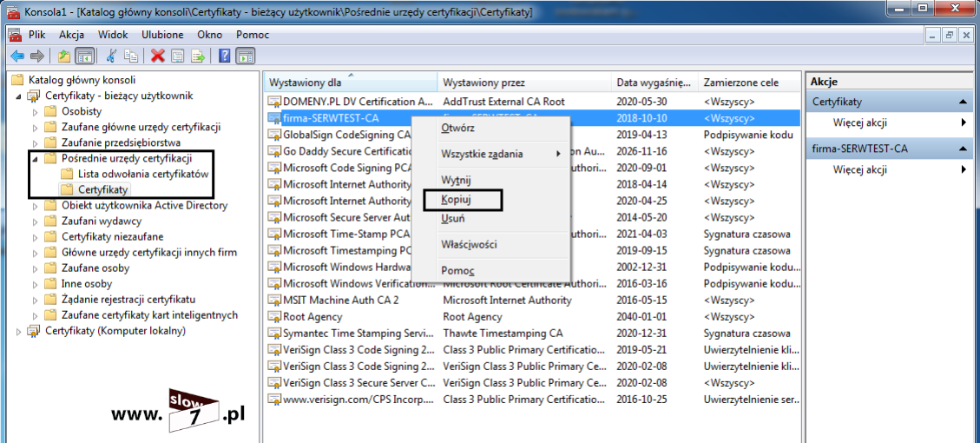Screen dimensions: 980x443
Task: Click the Copy pages icon in the toolbar
Action: (x=131, y=56)
